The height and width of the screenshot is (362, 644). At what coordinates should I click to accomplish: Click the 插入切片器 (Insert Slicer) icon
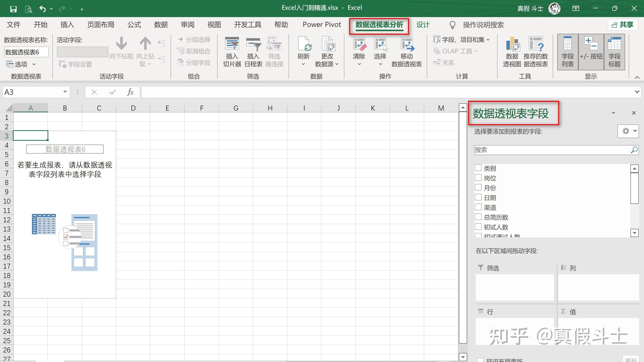232,44
